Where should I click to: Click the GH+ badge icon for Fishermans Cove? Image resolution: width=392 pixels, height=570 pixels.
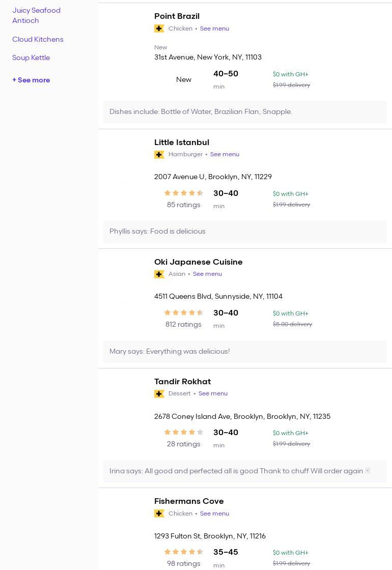[x=159, y=514]
